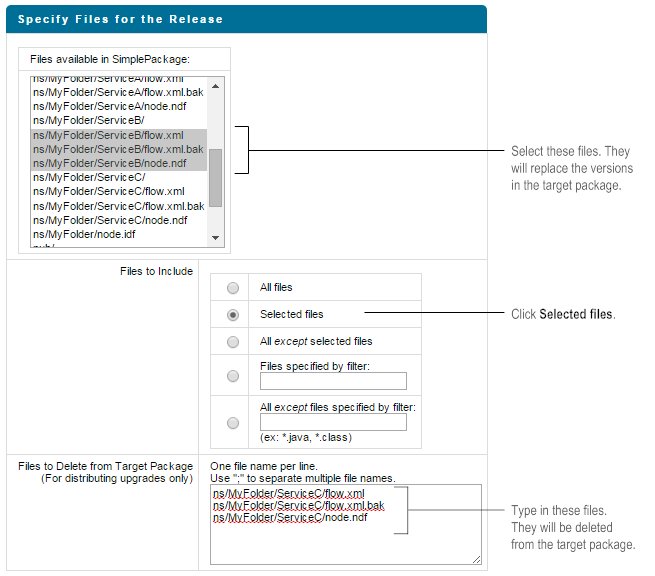The width and height of the screenshot is (655, 576).
Task: Click the 'All except files' filter text field
Action: pyautogui.click(x=333, y=423)
